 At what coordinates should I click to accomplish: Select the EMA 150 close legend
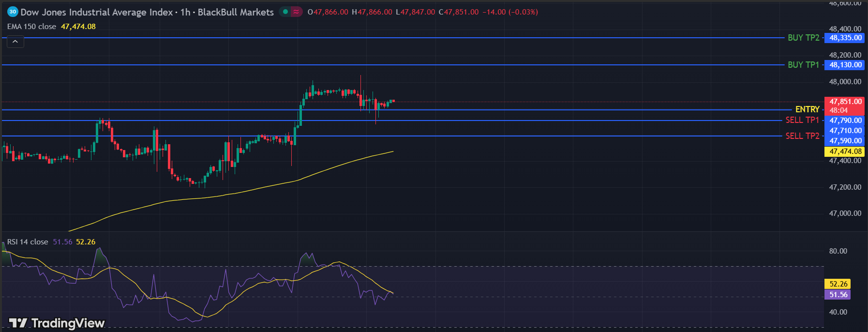32,27
